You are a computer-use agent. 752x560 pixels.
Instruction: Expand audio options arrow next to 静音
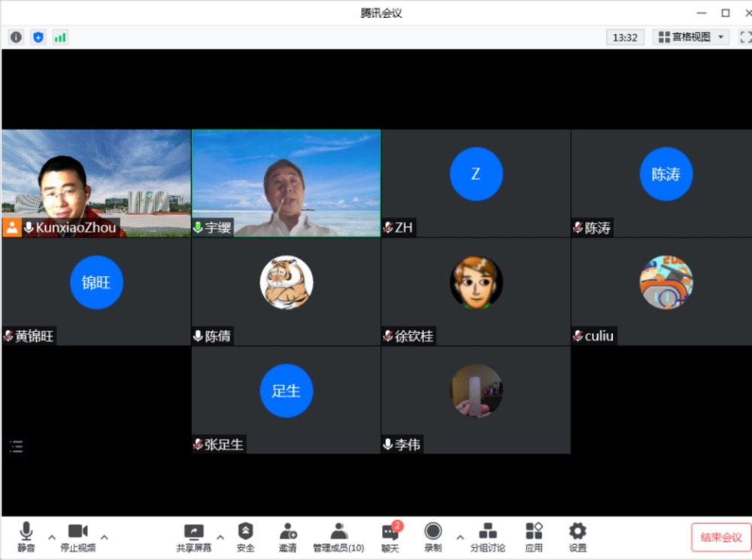click(52, 537)
